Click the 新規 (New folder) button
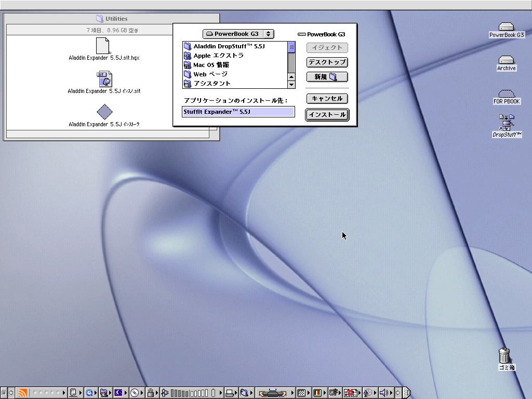Screen dimensions: 532x399 [327, 77]
